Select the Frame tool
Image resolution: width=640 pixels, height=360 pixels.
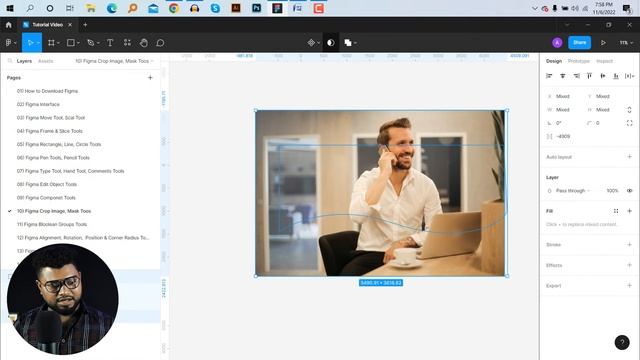pyautogui.click(x=51, y=42)
